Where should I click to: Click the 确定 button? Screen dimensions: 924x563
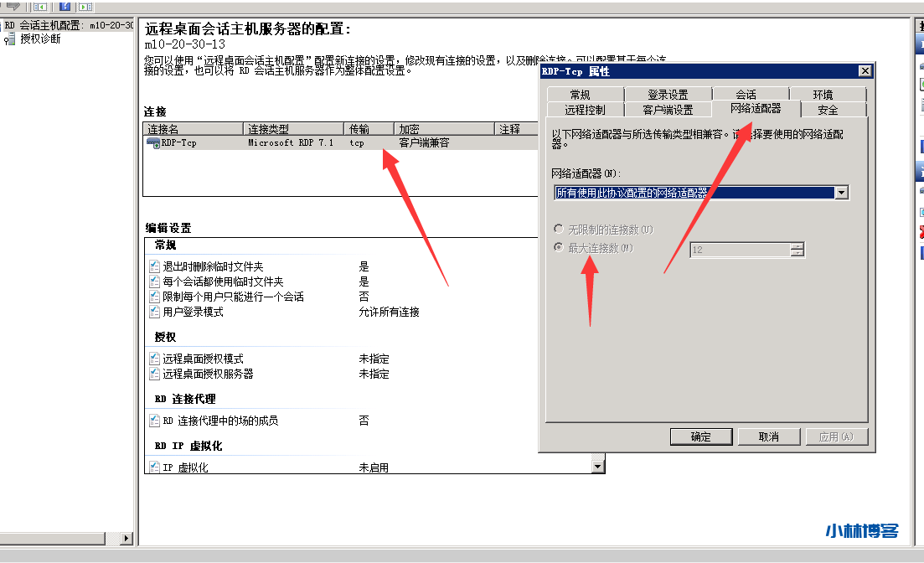pos(701,436)
